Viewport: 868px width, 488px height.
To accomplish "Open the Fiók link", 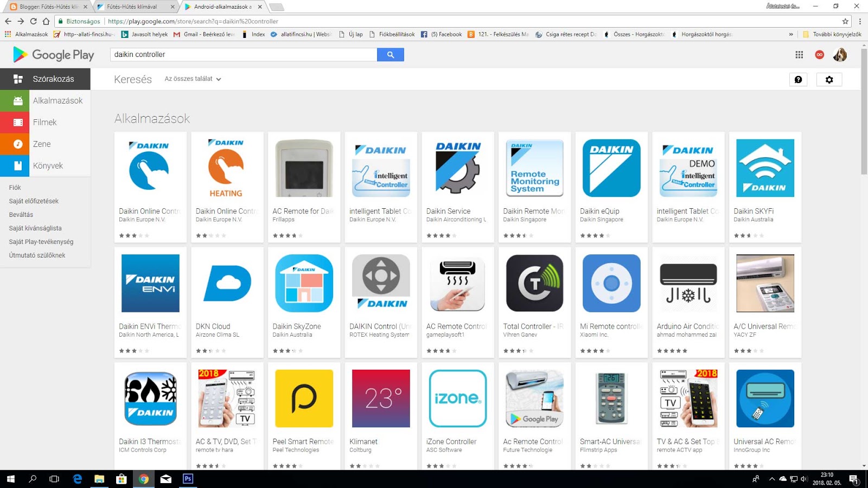I will (x=15, y=188).
